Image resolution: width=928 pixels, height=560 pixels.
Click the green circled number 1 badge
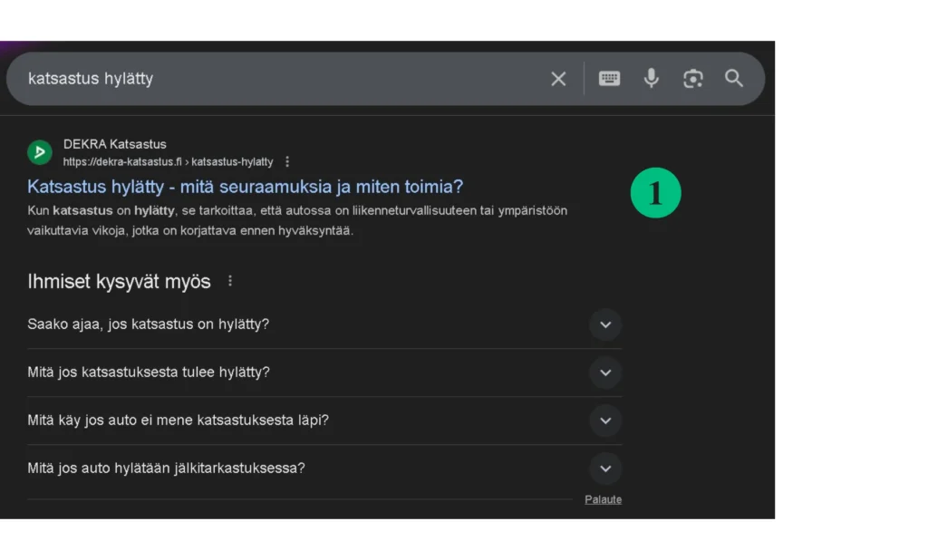[655, 193]
